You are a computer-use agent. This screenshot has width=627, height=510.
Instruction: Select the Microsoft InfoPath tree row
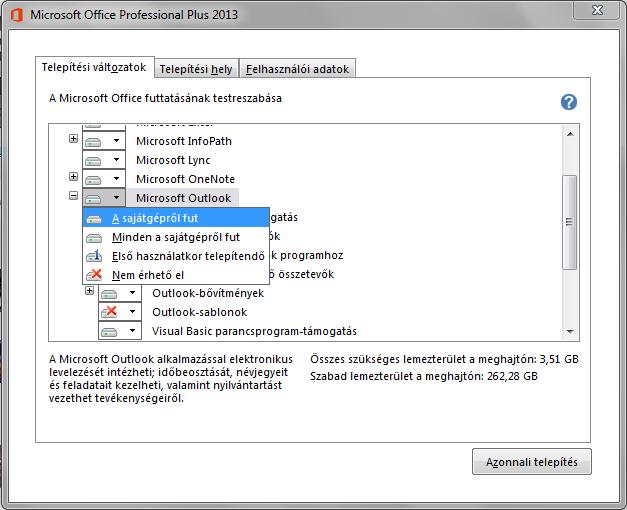[x=184, y=141]
